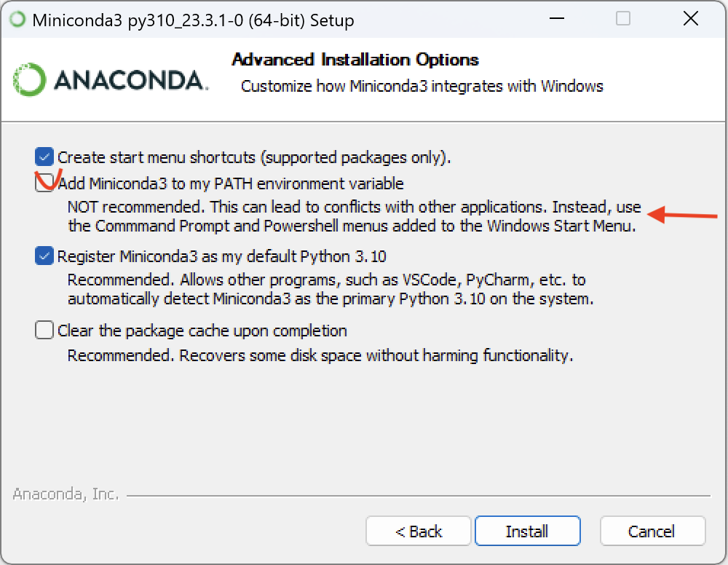Click the 'Customize how Miniconda3 integrates' subtitle
The height and width of the screenshot is (565, 728).
pos(422,87)
